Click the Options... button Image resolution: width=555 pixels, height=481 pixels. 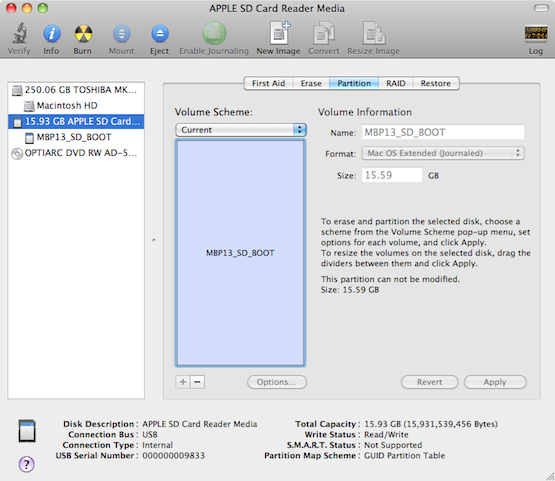coord(277,382)
